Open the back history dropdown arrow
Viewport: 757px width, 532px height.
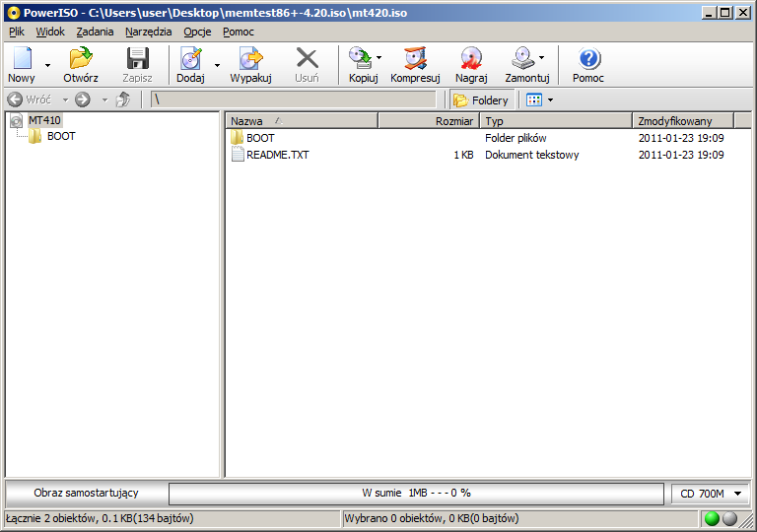click(65, 100)
